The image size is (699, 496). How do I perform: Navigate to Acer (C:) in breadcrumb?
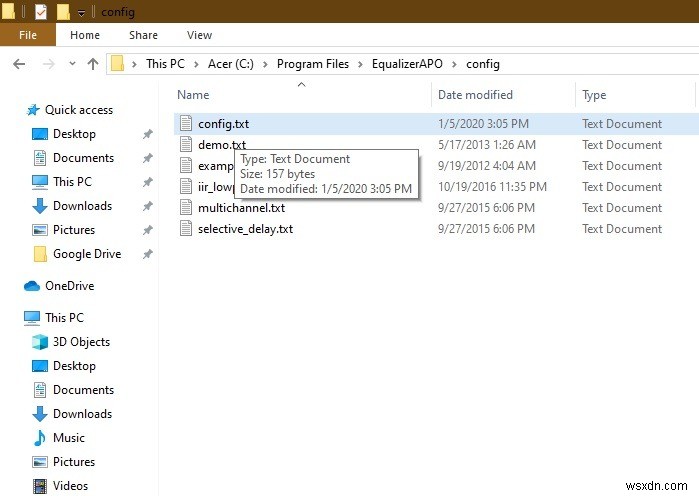click(x=230, y=64)
